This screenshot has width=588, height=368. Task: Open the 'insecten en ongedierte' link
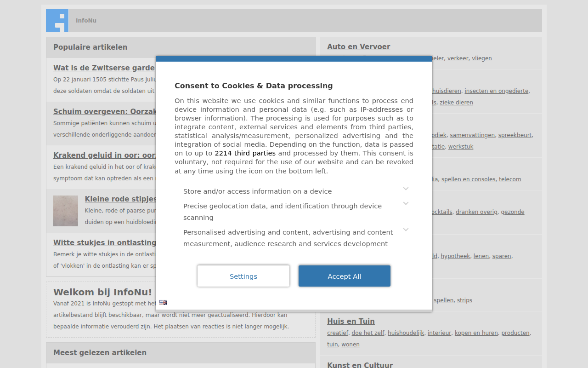(497, 91)
